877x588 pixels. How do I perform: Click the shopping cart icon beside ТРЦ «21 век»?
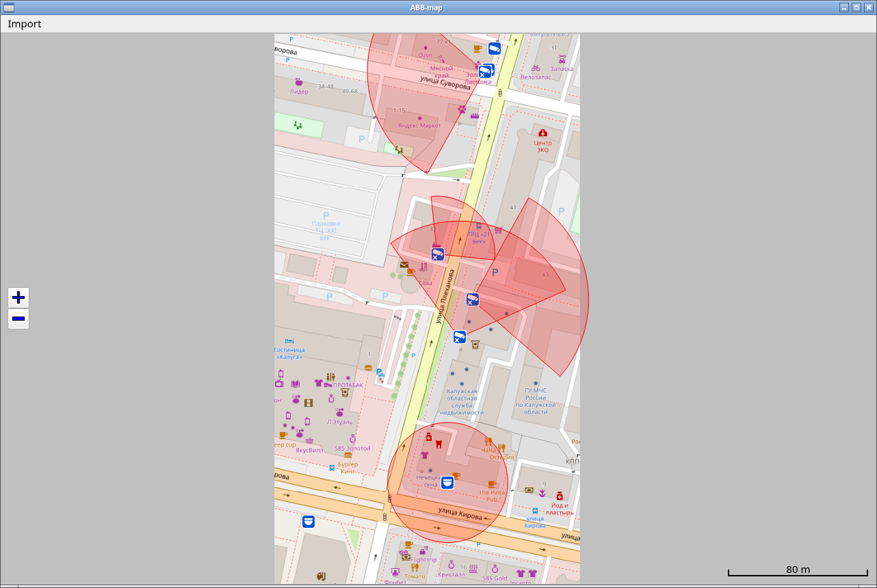click(498, 230)
